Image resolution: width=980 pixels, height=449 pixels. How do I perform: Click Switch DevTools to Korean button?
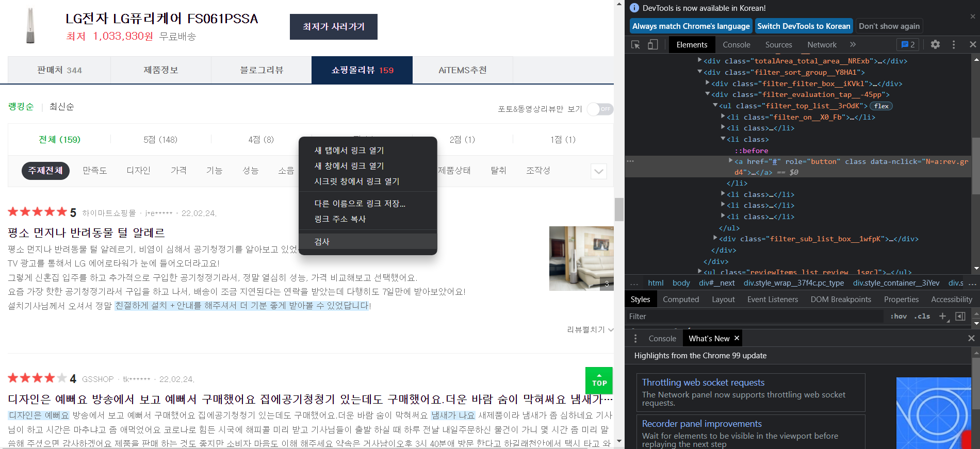pyautogui.click(x=804, y=26)
